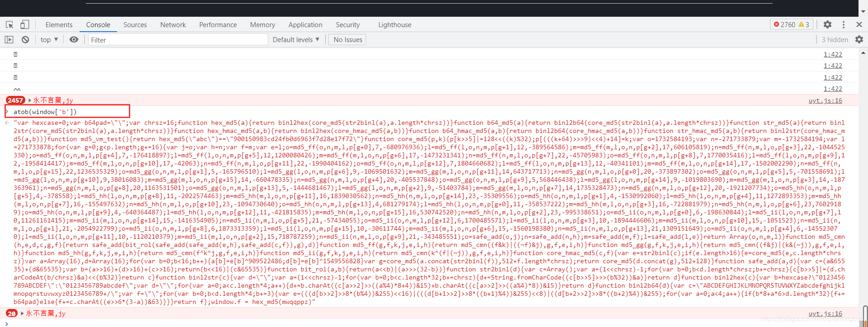The height and width of the screenshot is (327, 868).
Task: Switch to the Lighthouse tab
Action: tap(395, 25)
